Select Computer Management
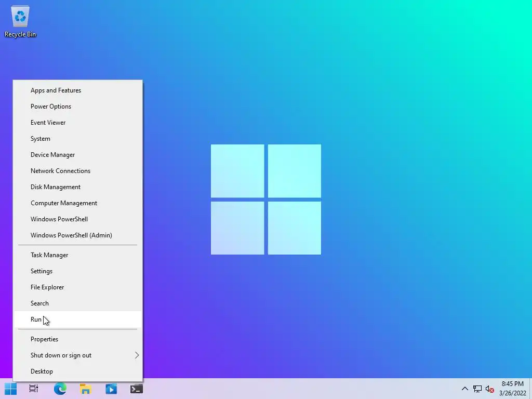The width and height of the screenshot is (532, 399). 78,203
